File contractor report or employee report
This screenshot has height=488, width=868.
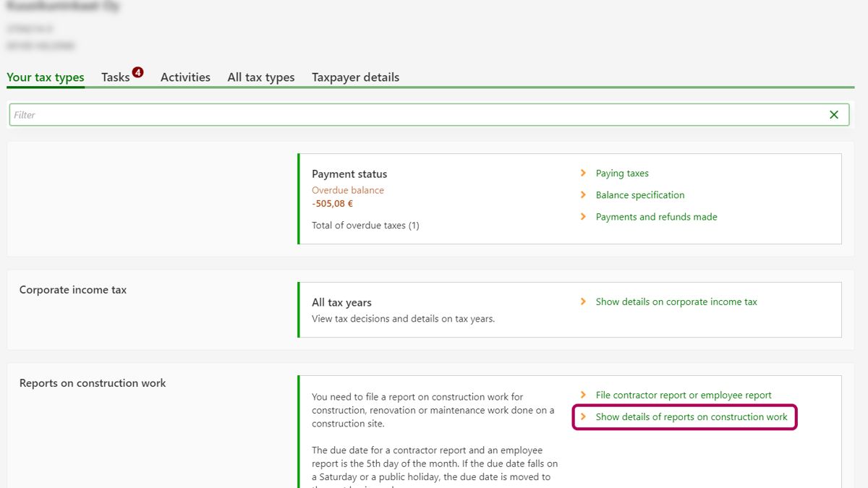684,395
